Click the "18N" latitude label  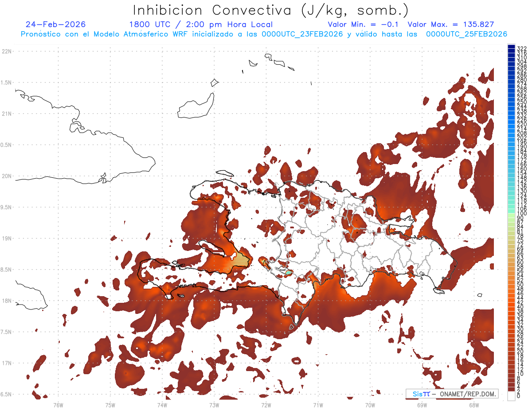tap(7, 301)
